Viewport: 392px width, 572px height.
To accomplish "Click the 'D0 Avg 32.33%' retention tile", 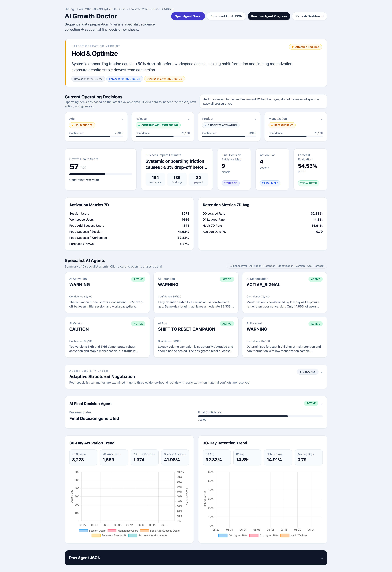I will pyautogui.click(x=217, y=458).
